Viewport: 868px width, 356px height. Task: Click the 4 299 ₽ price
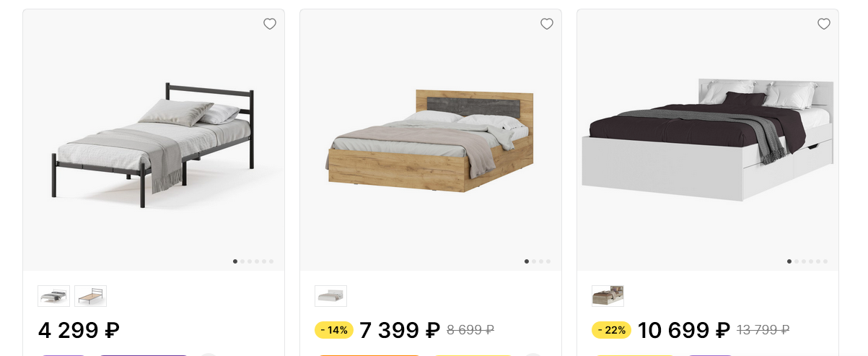[79, 331]
